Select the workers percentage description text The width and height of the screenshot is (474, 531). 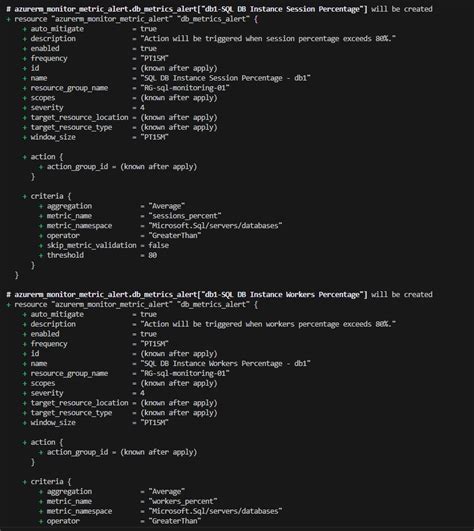click(268, 324)
